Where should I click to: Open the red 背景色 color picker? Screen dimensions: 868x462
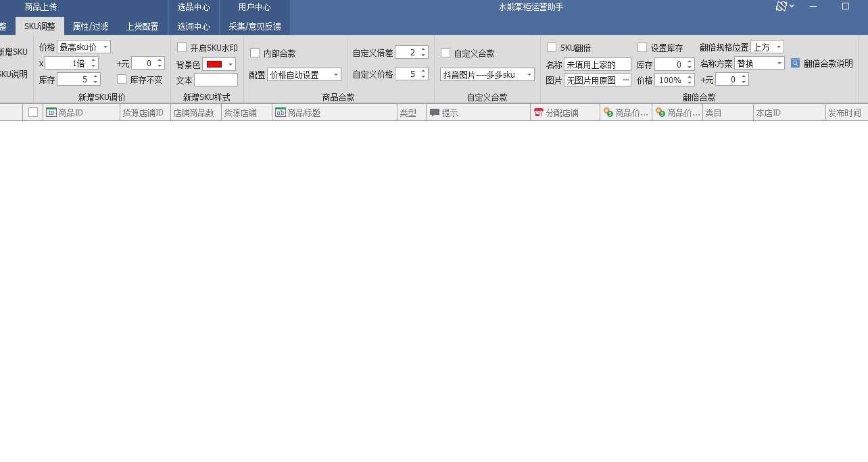[219, 64]
